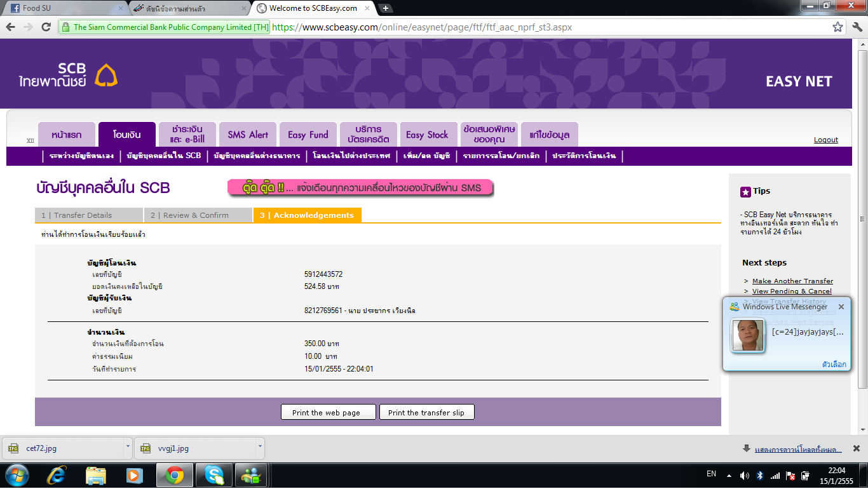Open Skype from the taskbar

tap(214, 475)
